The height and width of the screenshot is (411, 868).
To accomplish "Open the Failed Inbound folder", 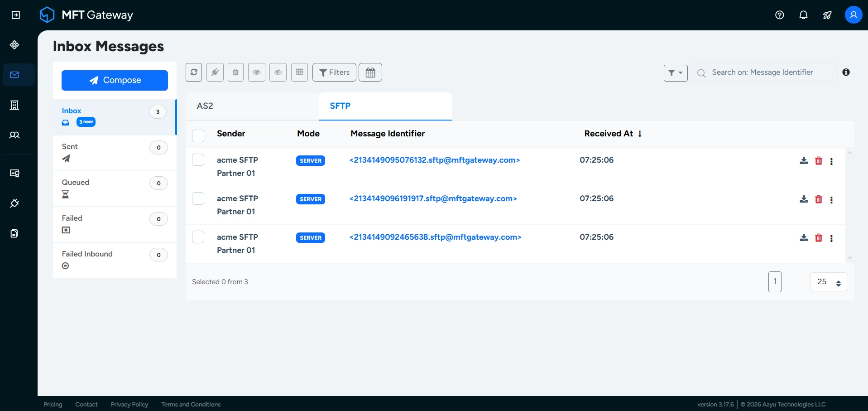I will [x=115, y=260].
